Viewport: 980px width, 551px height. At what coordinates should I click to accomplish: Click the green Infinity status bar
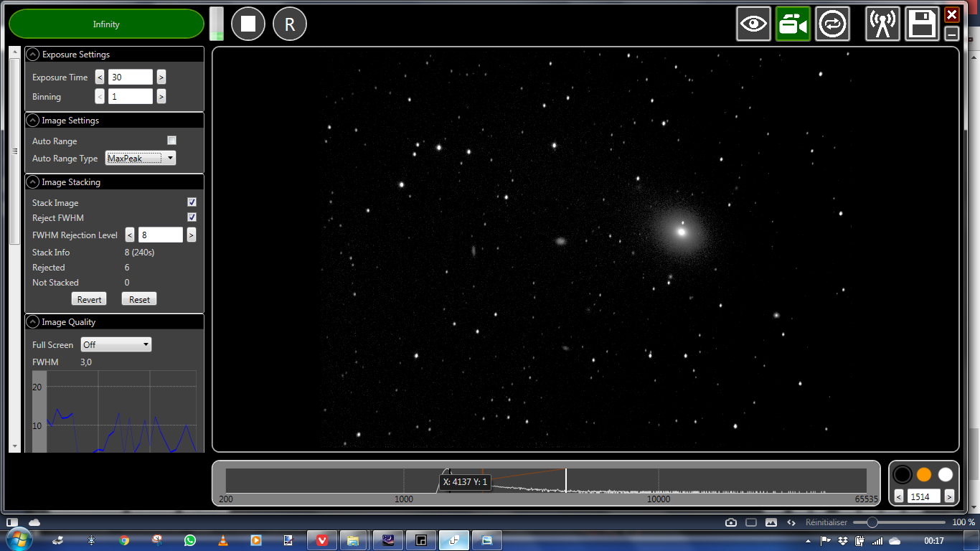pos(106,24)
